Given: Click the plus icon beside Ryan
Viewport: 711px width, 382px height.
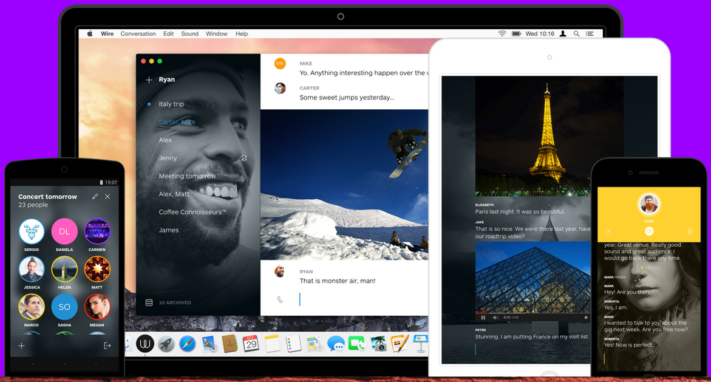Looking at the screenshot, I should 149,80.
